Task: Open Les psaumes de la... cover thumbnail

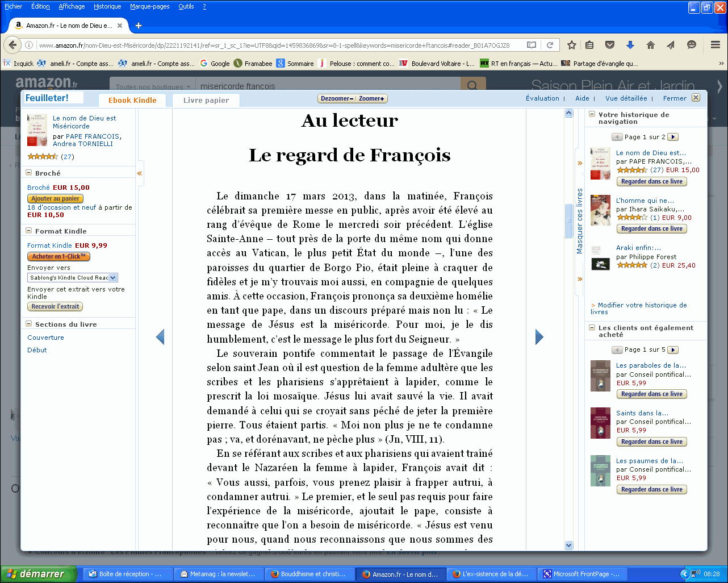Action: click(600, 471)
